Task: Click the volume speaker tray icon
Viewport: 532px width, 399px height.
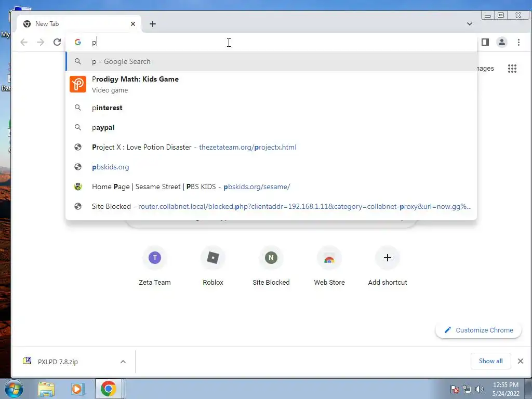Action: (x=479, y=389)
